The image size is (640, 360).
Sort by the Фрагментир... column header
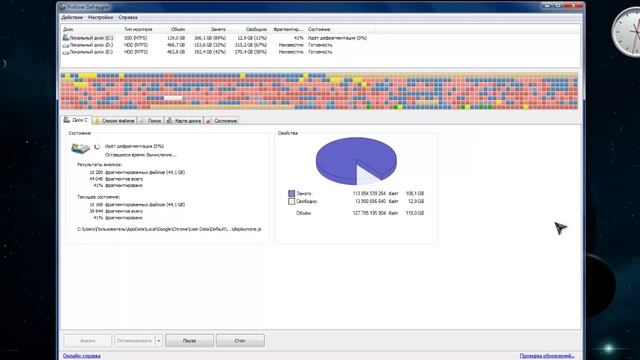coord(288,29)
